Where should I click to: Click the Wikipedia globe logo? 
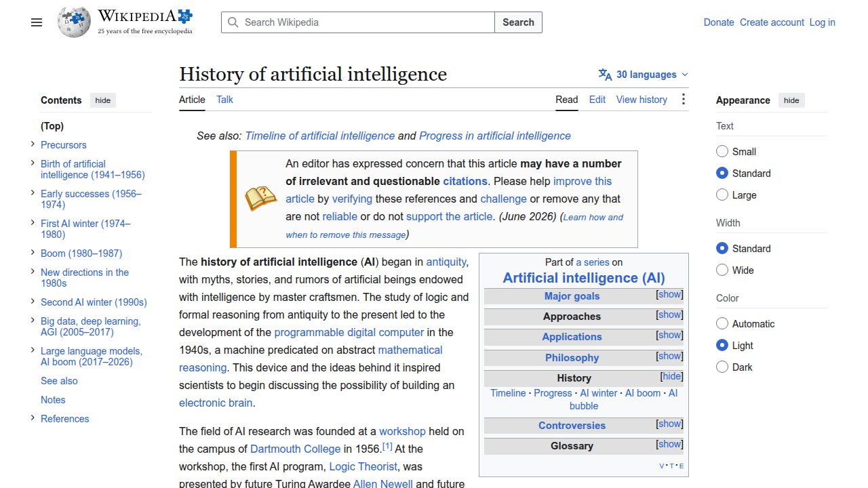pos(74,22)
